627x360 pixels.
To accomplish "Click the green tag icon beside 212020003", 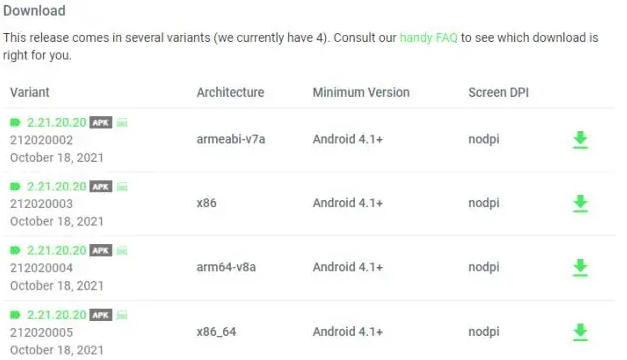I will click(15, 186).
